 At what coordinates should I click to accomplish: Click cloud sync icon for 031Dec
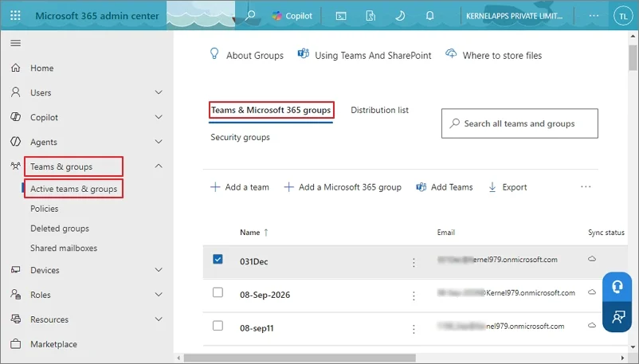592,259
